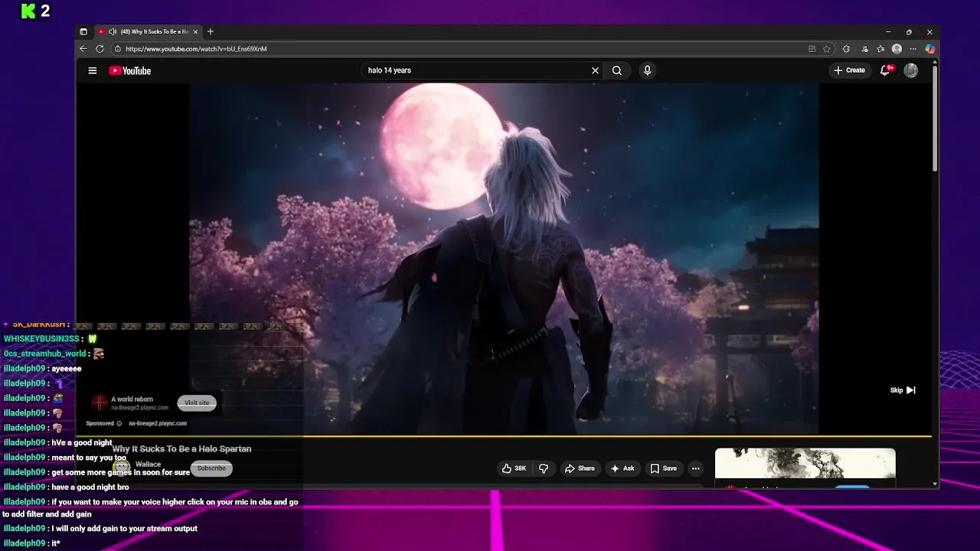The image size is (980, 551).
Task: Click the site info lock icon
Action: click(118, 49)
